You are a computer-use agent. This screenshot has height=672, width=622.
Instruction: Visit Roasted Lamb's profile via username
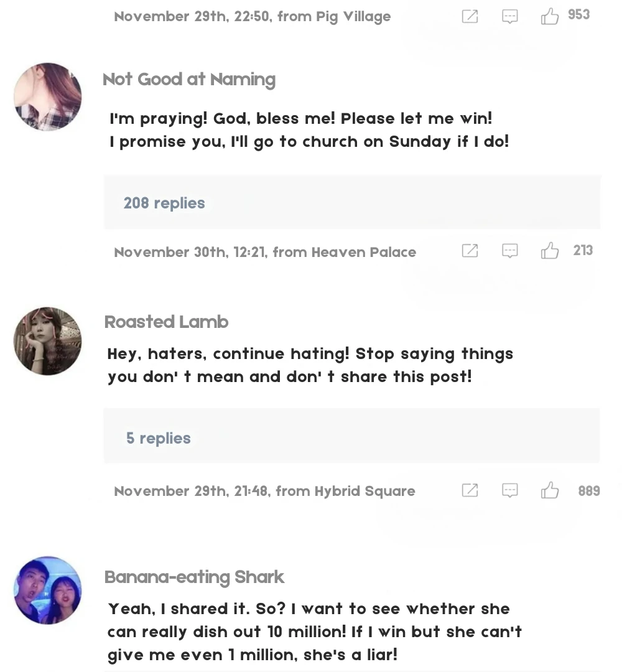[167, 322]
